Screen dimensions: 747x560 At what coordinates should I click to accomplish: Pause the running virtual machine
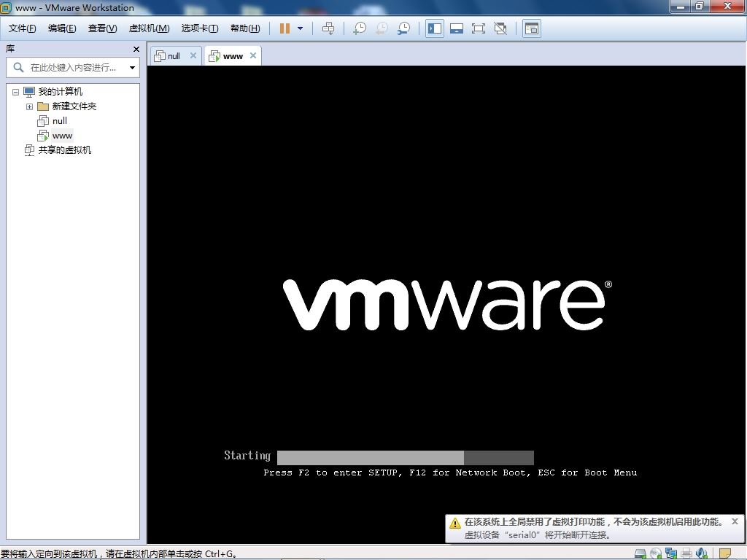(x=285, y=28)
